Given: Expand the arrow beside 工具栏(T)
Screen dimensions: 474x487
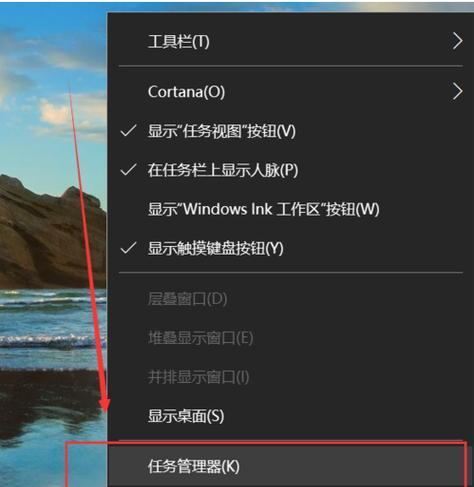Looking at the screenshot, I should pyautogui.click(x=458, y=41).
